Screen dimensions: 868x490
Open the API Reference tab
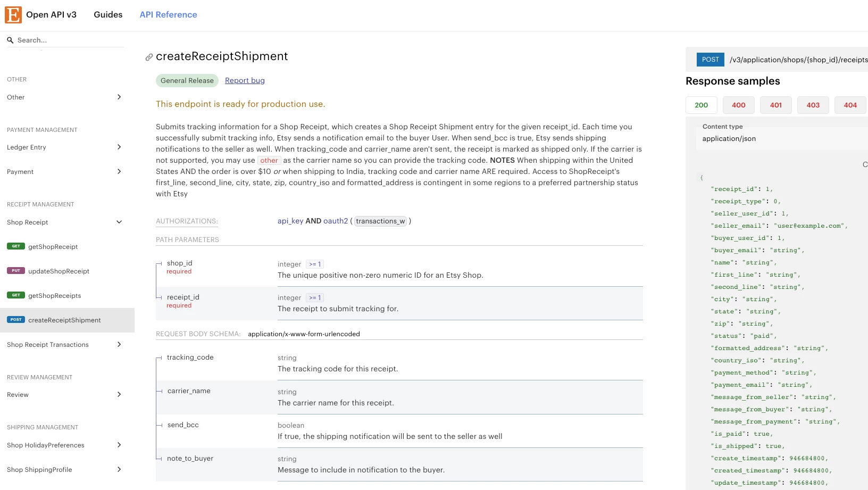168,15
